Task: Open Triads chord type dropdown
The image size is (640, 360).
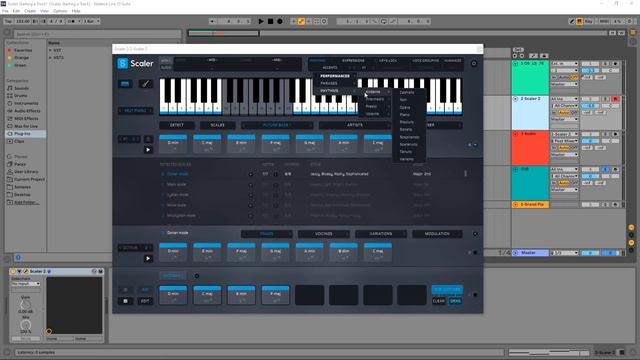Action: 267,234
